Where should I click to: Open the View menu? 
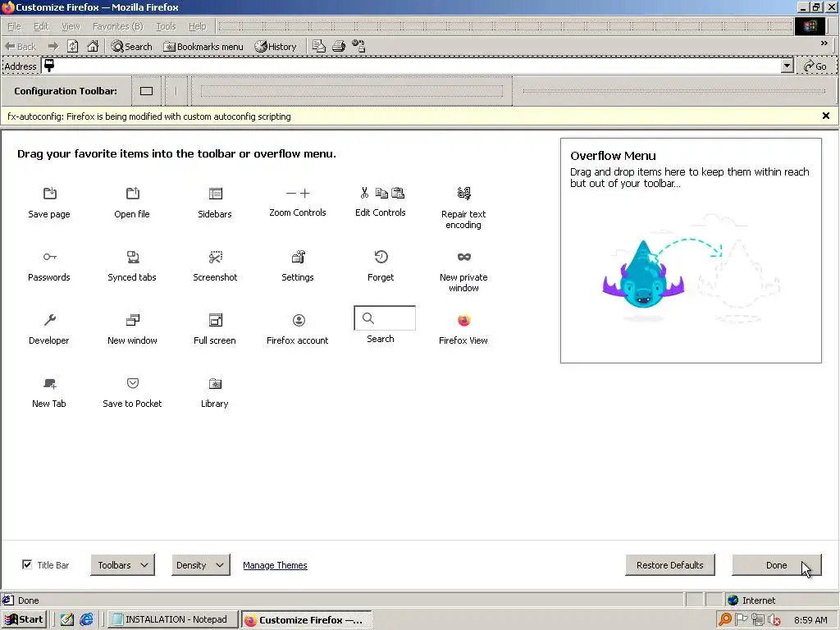(71, 26)
